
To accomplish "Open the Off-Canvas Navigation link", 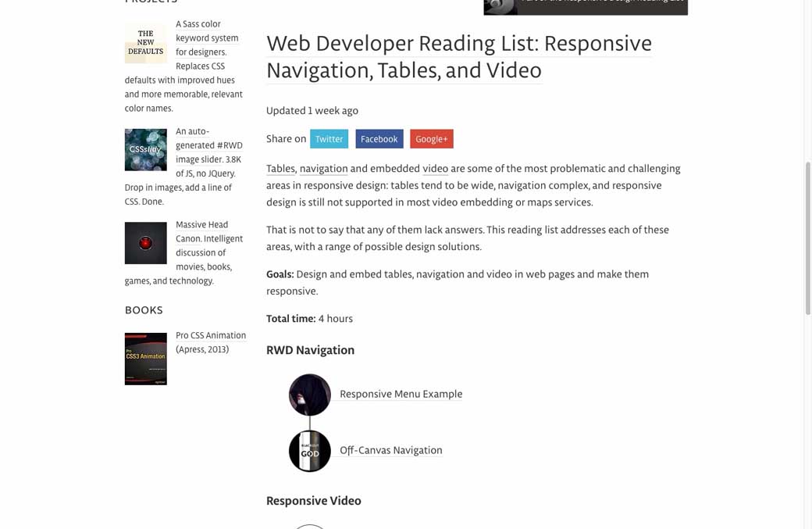I will click(390, 451).
